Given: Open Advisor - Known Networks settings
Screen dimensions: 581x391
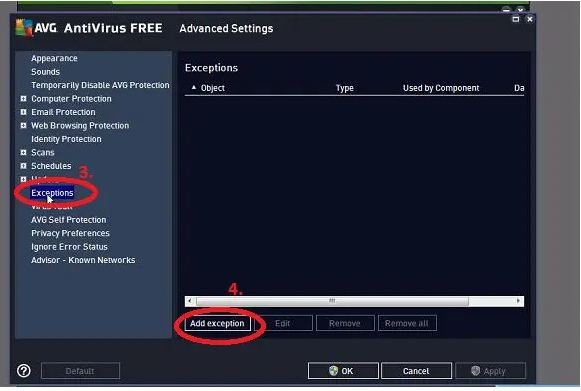Looking at the screenshot, I should (83, 260).
